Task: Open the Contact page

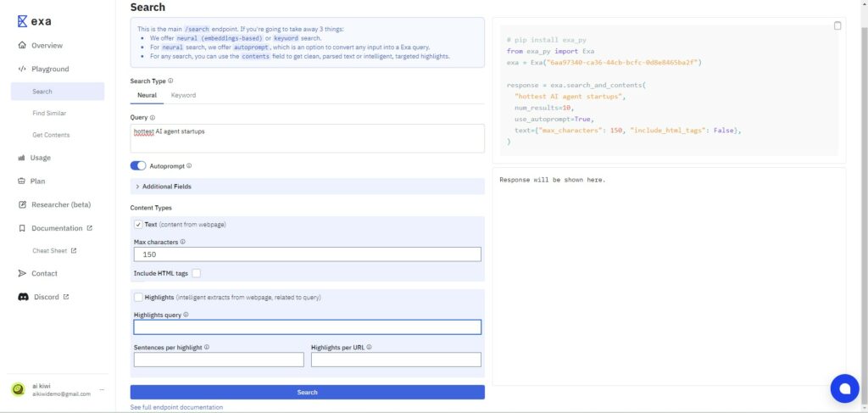Action: pyautogui.click(x=44, y=273)
